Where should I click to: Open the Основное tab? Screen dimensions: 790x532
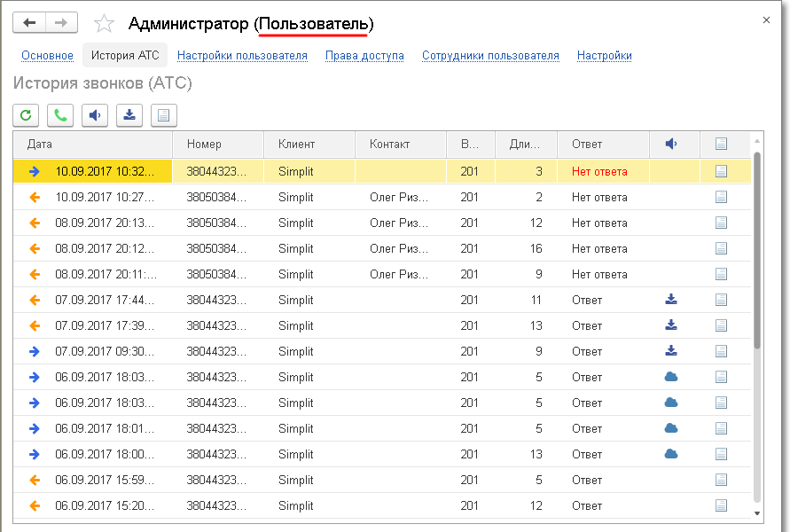[47, 56]
